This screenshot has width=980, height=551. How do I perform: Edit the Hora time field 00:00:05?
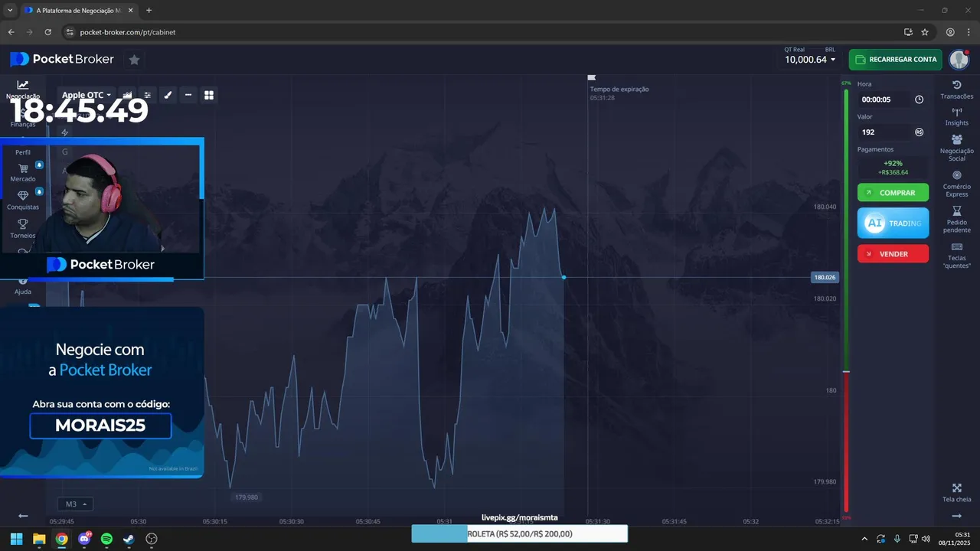(x=884, y=99)
